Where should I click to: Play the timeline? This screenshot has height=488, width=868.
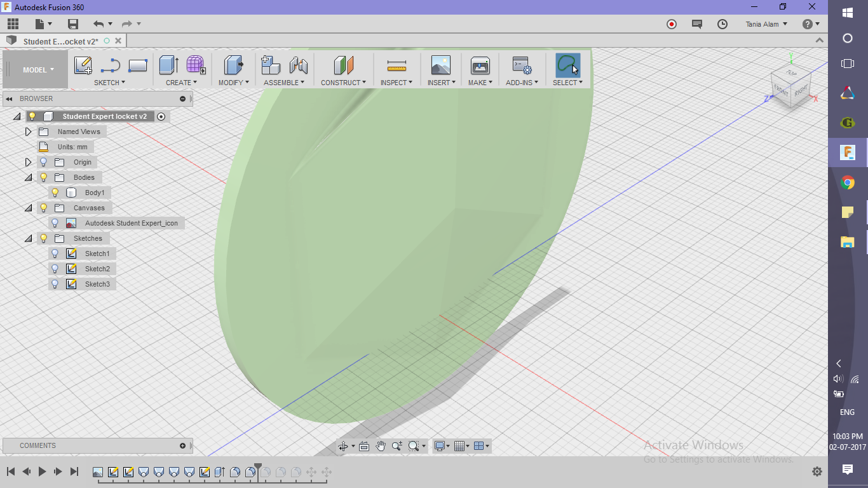[43, 471]
